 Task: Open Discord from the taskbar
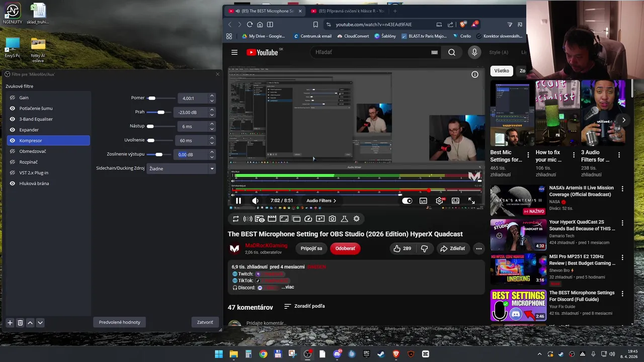[x=337, y=354]
